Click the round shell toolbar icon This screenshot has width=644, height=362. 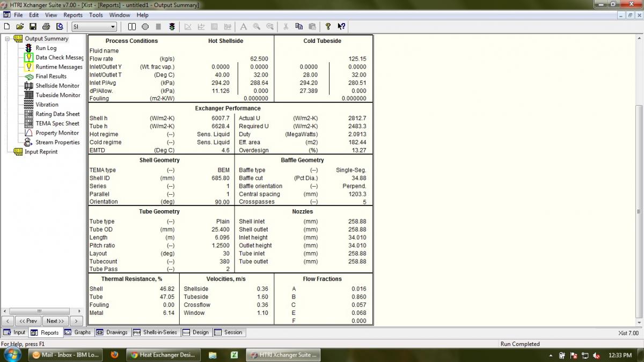tap(145, 26)
